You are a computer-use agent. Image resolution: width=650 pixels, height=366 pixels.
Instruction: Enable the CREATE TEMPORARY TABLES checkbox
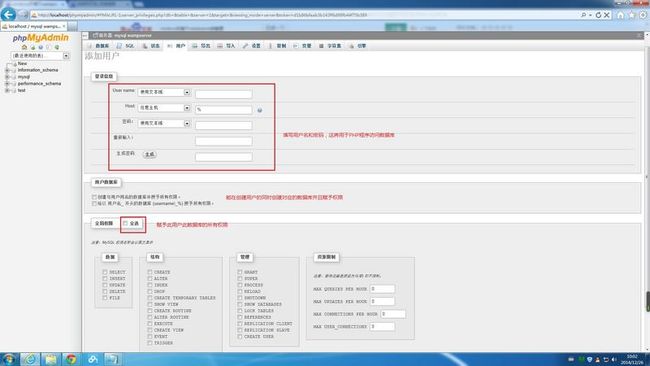[150, 298]
